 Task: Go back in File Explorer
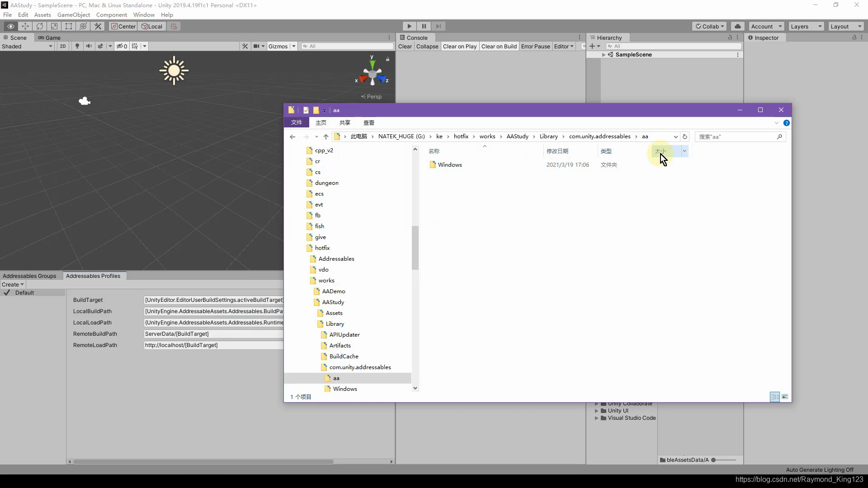pos(292,136)
